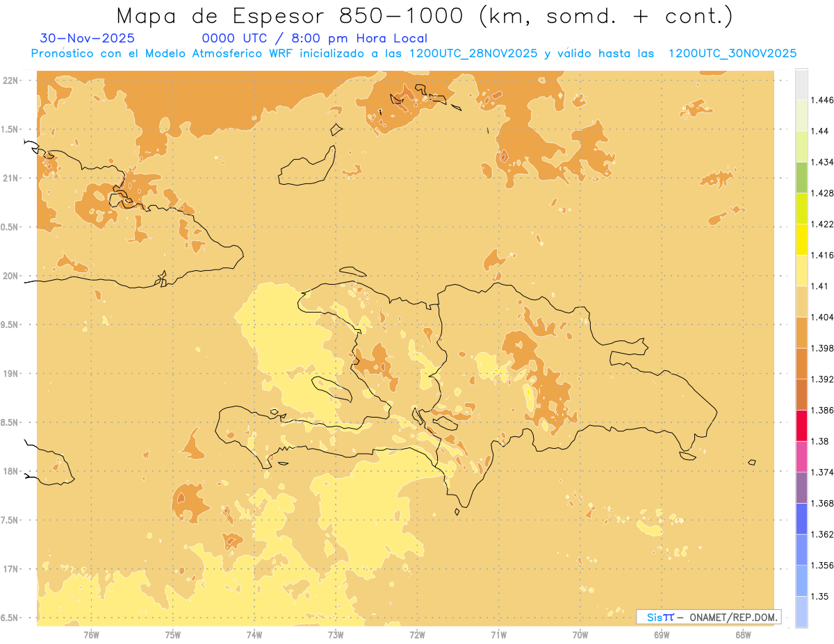Click the legend value 1.404
The height and width of the screenshot is (644, 834).
click(x=822, y=317)
